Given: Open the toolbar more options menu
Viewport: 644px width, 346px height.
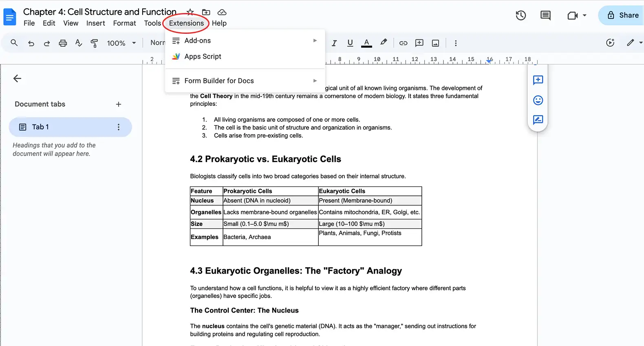Looking at the screenshot, I should [x=456, y=43].
